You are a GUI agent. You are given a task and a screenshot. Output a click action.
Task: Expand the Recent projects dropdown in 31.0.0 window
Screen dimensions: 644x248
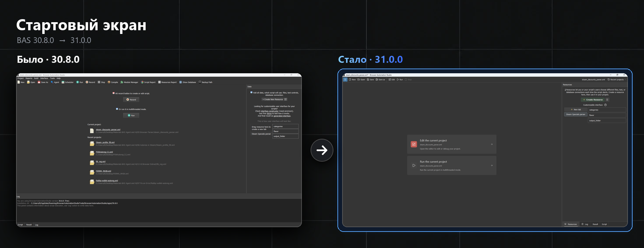pos(616,80)
